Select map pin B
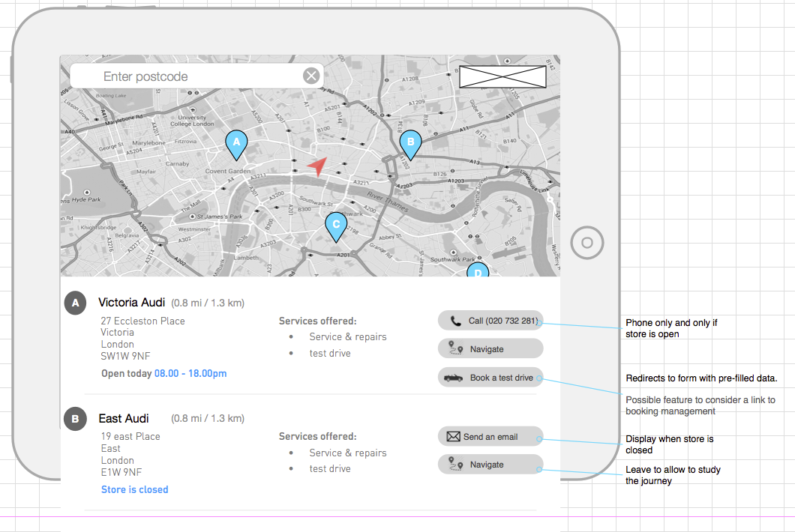This screenshot has width=795, height=532. [411, 145]
